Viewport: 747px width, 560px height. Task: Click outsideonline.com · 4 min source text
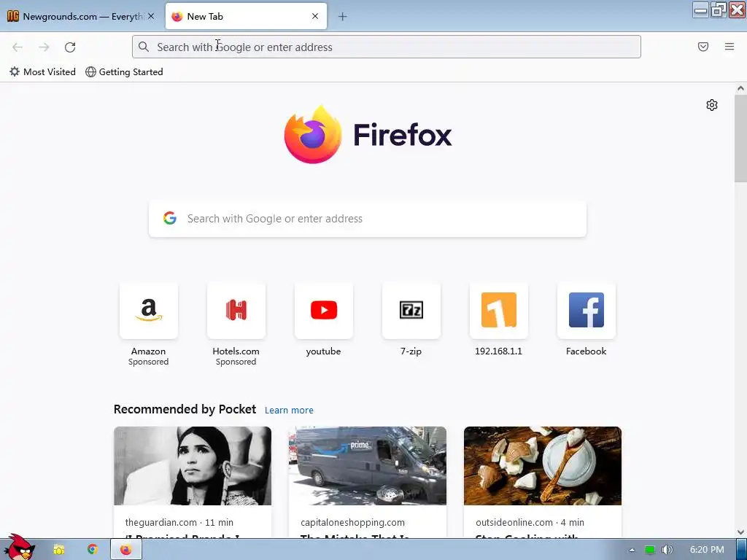(530, 522)
